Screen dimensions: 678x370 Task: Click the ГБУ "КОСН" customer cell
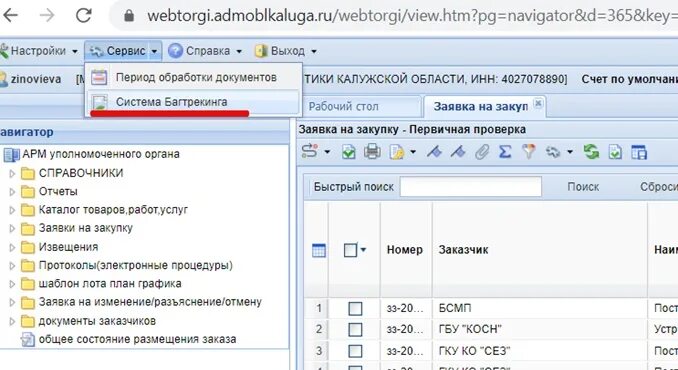[540, 329]
